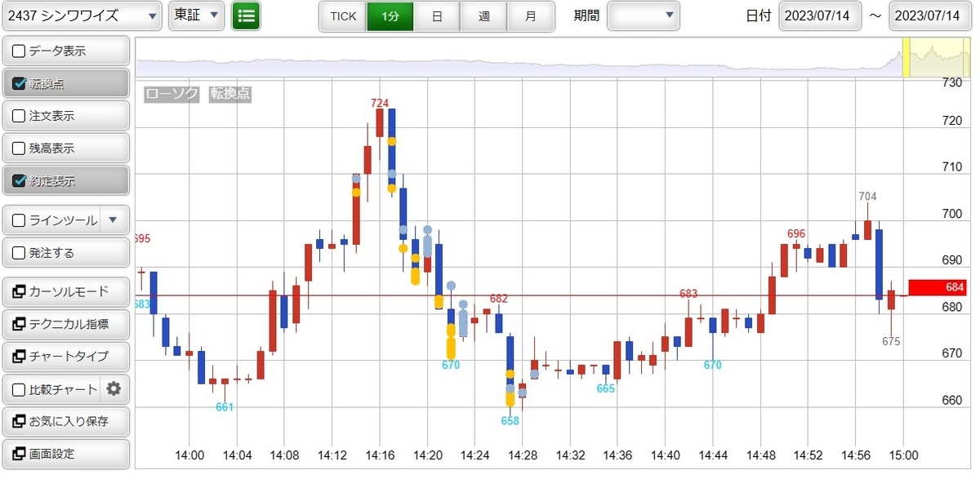980x479 pixels.
Task: Switch to the TICK timeframe tab
Action: (343, 16)
